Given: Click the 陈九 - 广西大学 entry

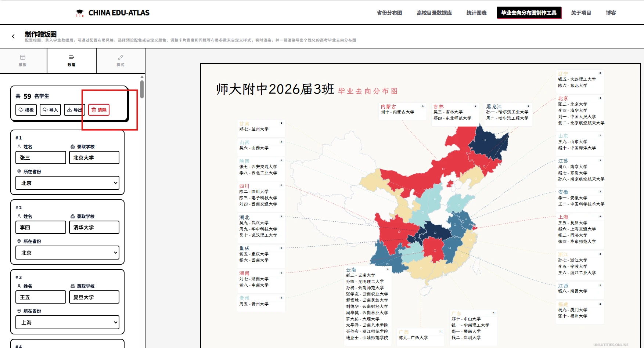Looking at the screenshot, I should pos(413,338).
